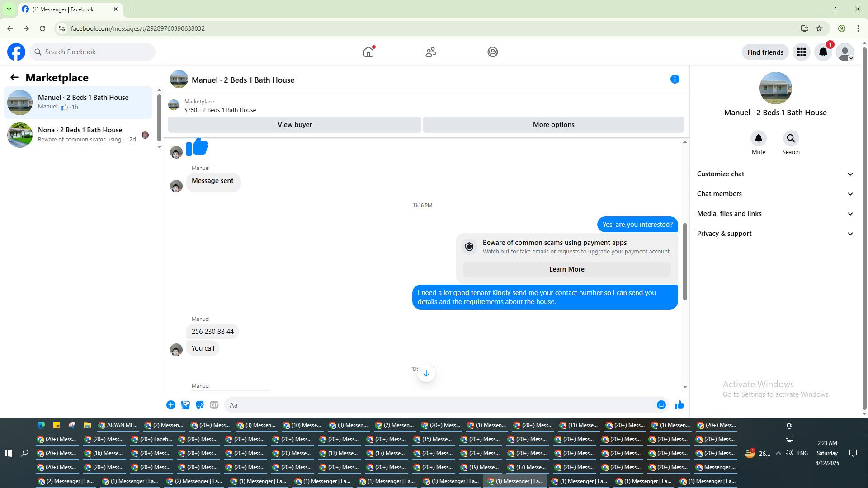The image size is (868, 488).
Task: Open the emoji picker
Action: [x=661, y=405]
